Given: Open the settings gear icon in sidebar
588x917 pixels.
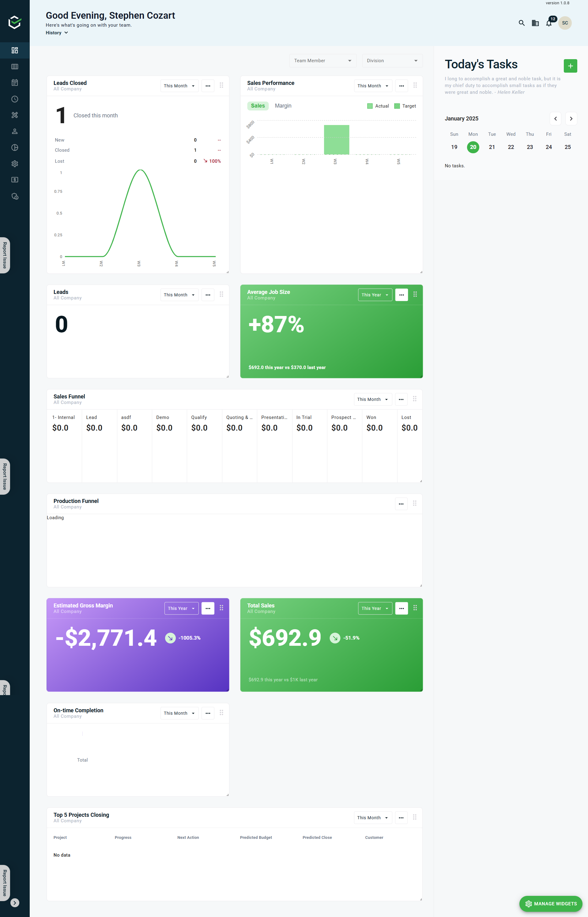Looking at the screenshot, I should pyautogui.click(x=14, y=164).
